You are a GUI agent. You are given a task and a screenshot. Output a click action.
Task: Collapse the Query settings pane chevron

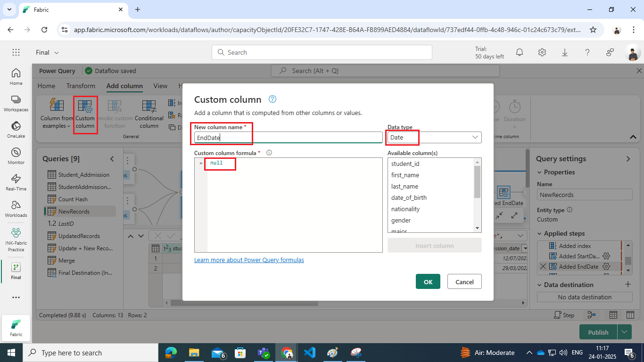point(628,159)
